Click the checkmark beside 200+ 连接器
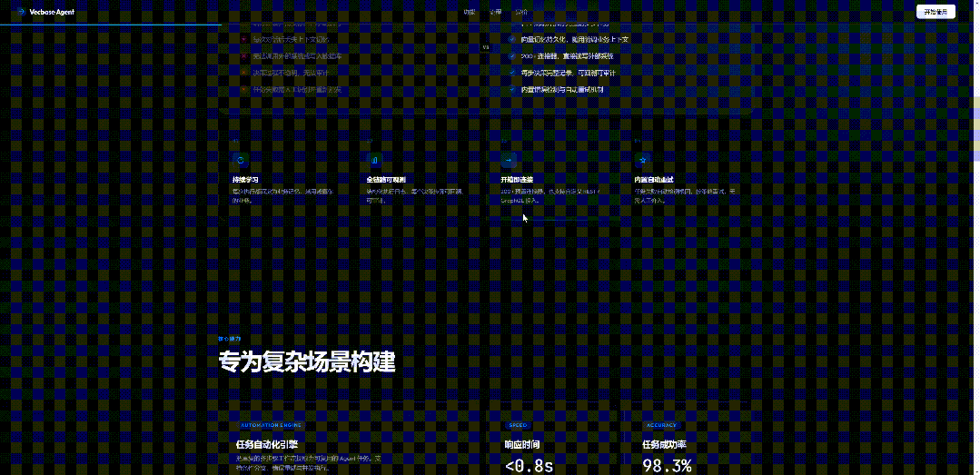Viewport: 980px width, 475px height. coord(512,56)
